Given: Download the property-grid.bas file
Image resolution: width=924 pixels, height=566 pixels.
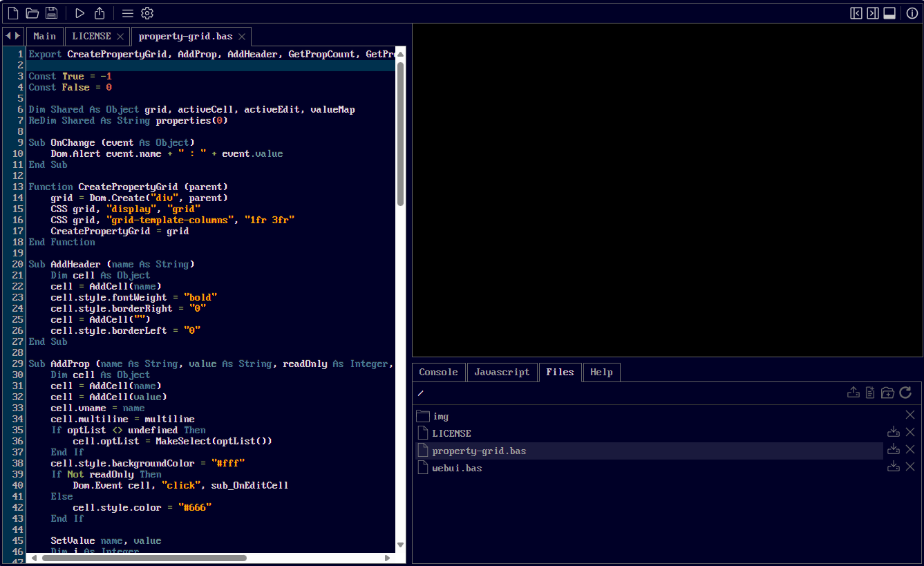Looking at the screenshot, I should [893, 449].
